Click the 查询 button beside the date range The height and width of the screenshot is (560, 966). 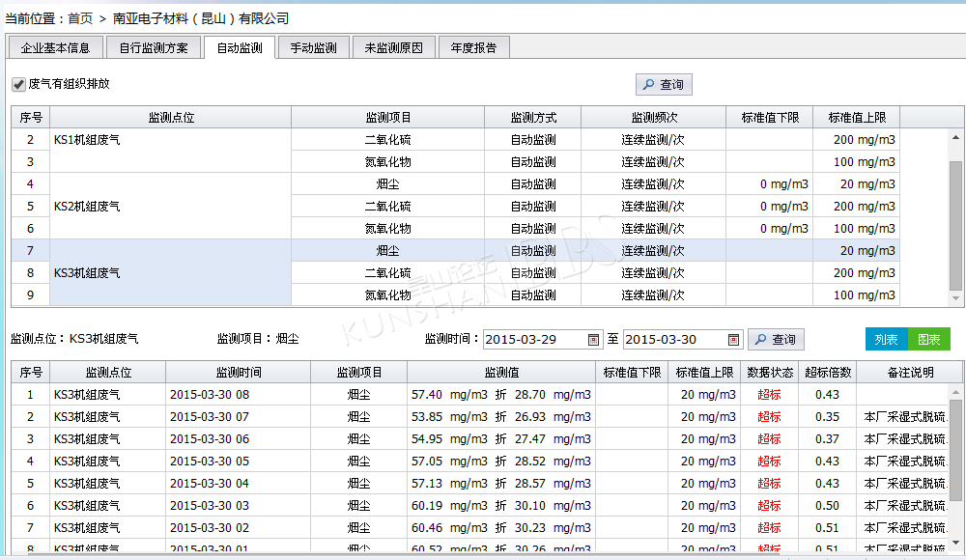tap(777, 340)
